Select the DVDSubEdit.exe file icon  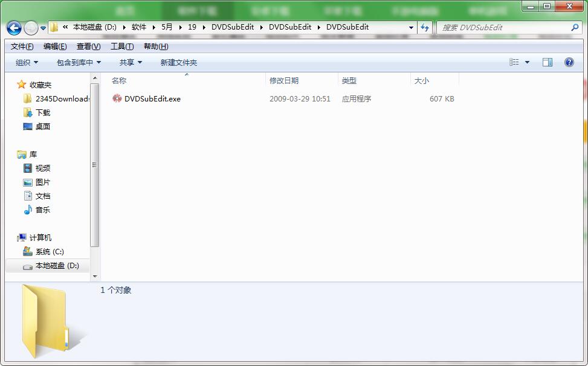117,98
